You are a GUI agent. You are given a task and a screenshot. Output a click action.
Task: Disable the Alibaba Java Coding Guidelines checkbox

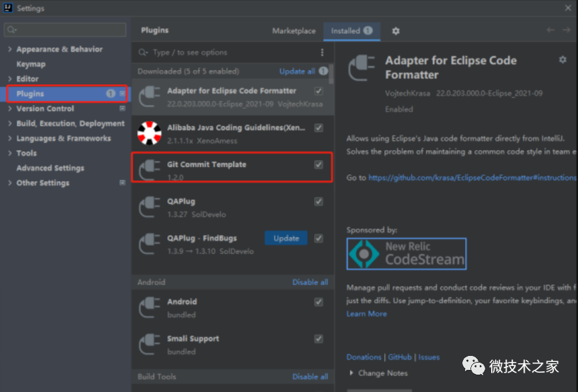click(x=319, y=128)
